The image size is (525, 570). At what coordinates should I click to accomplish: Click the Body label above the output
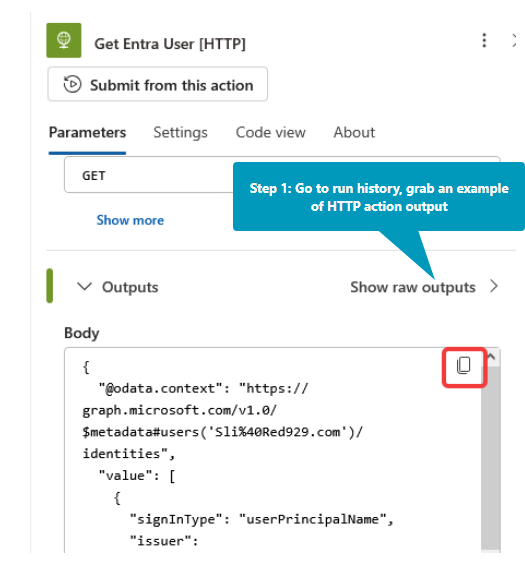[81, 333]
